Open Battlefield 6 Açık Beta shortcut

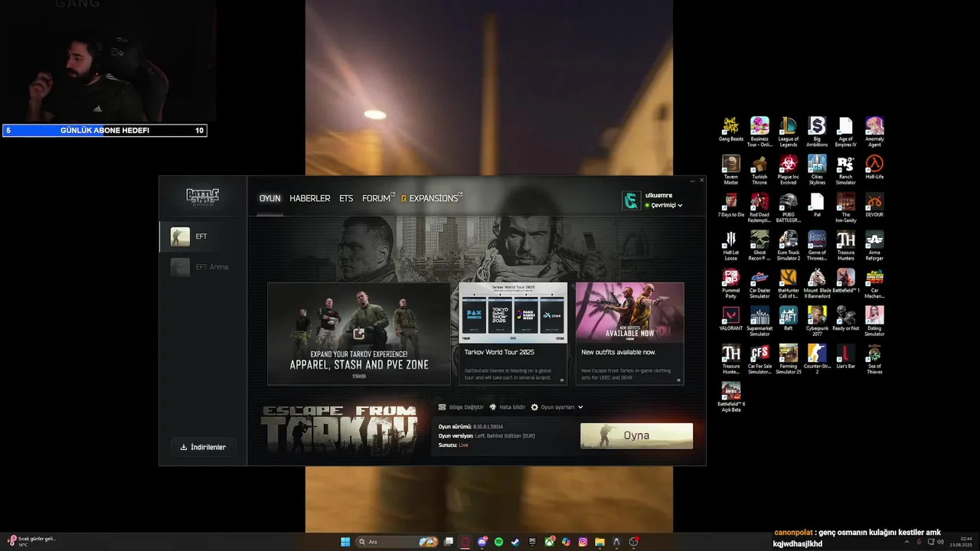731,397
